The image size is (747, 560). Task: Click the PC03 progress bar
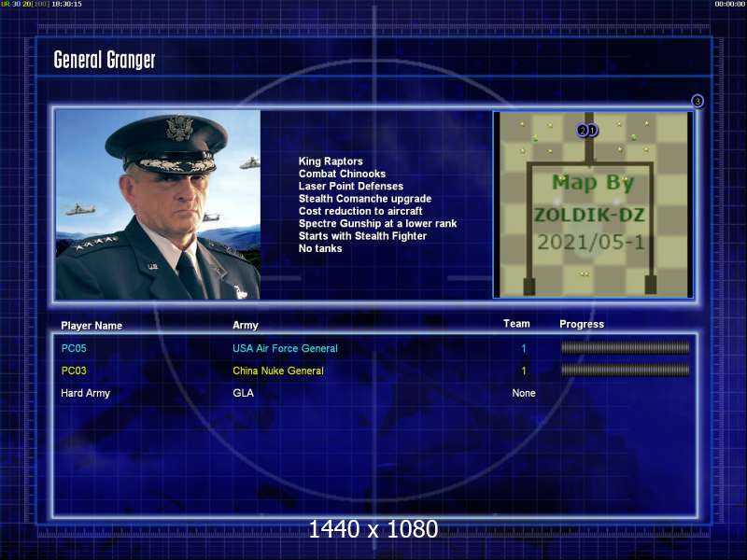pyautogui.click(x=625, y=370)
